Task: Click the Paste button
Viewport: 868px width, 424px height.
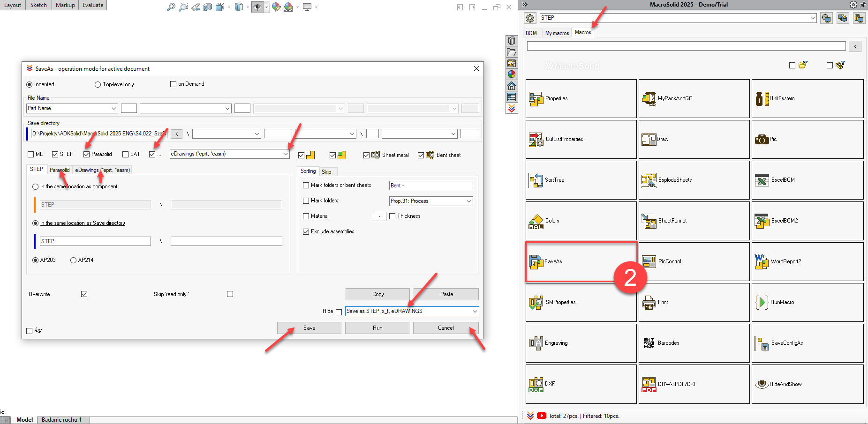Action: click(x=446, y=294)
